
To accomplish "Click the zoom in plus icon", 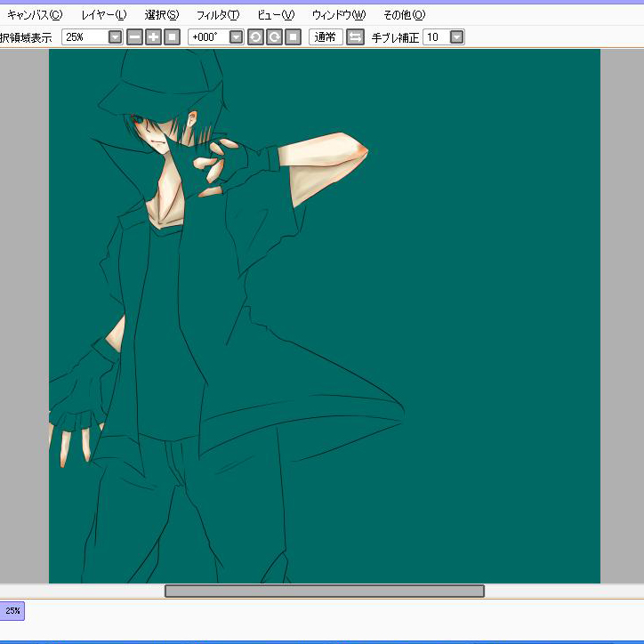I will click(x=153, y=37).
